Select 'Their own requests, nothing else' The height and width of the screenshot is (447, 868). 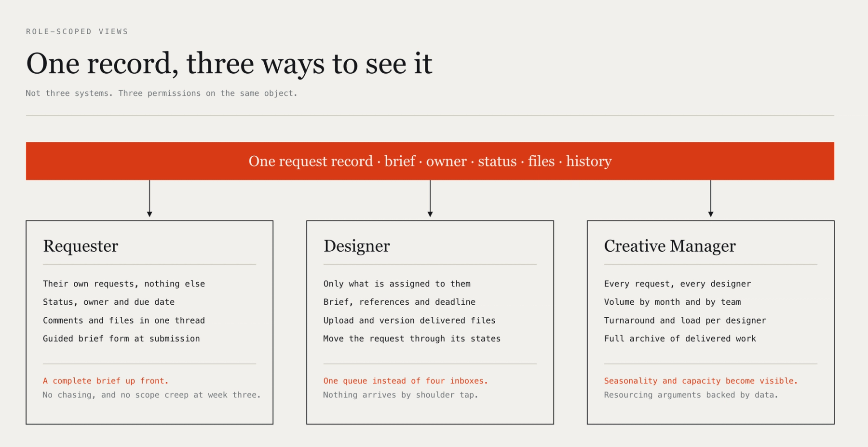click(x=124, y=284)
